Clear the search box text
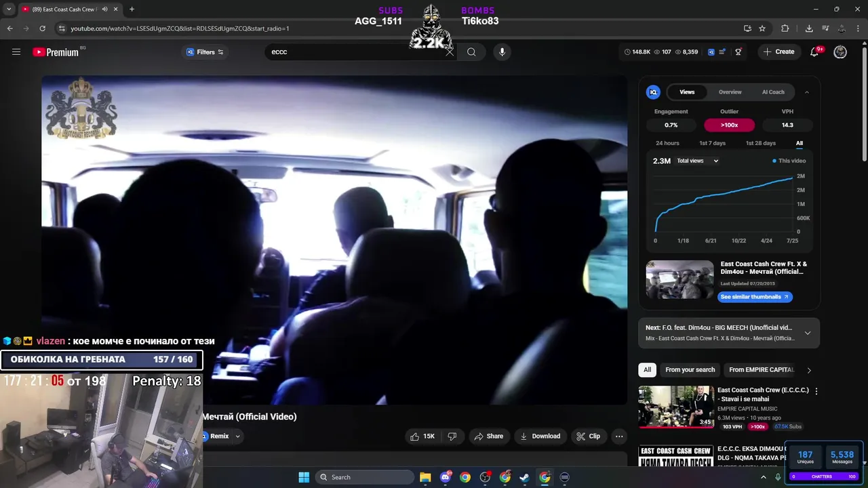This screenshot has height=488, width=868. coord(450,52)
